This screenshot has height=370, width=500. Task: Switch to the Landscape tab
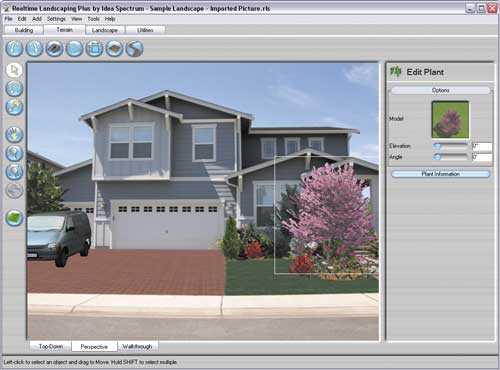click(105, 30)
